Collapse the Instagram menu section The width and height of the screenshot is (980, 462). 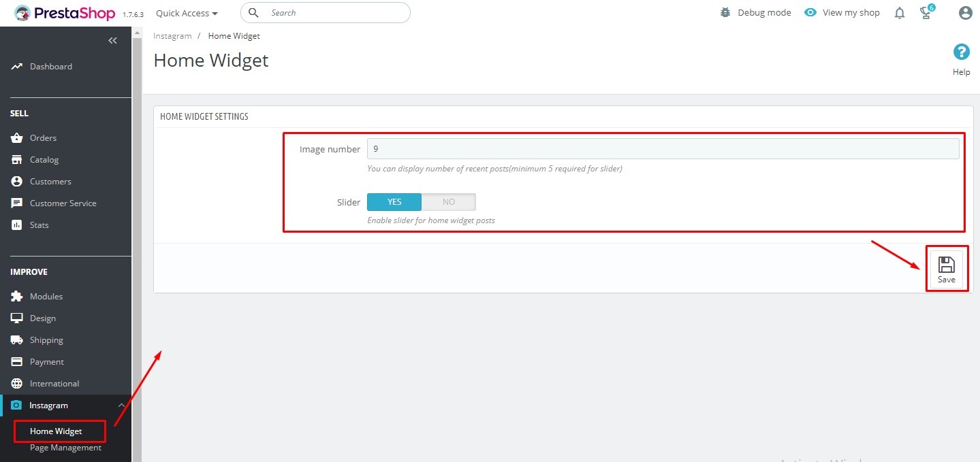click(x=121, y=406)
